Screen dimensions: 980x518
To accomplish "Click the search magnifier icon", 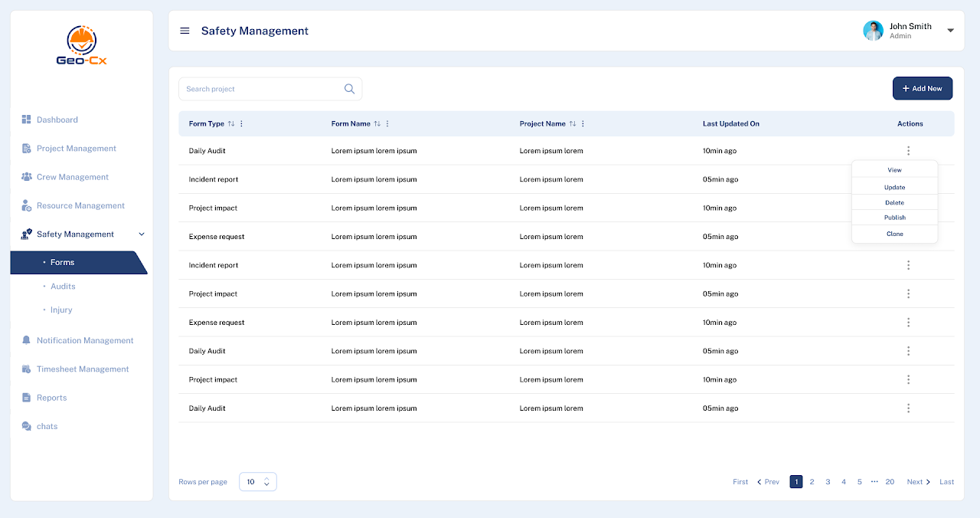I will pyautogui.click(x=349, y=88).
